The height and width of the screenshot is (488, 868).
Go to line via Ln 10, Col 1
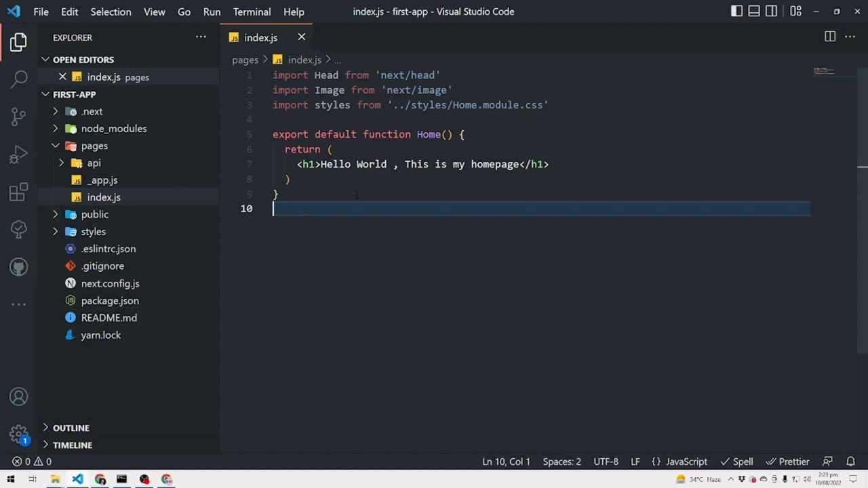point(507,462)
